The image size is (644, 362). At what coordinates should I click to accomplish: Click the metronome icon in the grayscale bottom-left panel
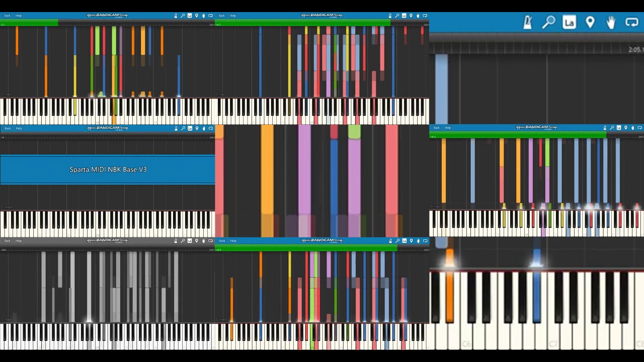click(x=176, y=241)
